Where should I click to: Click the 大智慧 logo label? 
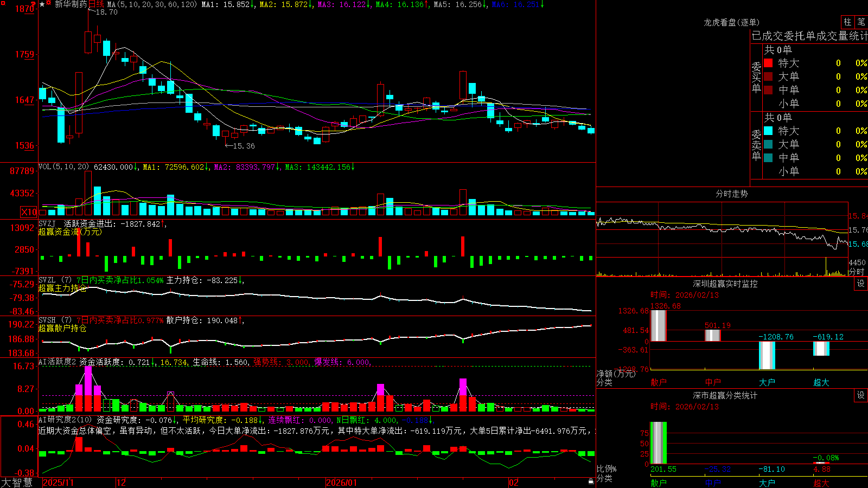pyautogui.click(x=17, y=483)
